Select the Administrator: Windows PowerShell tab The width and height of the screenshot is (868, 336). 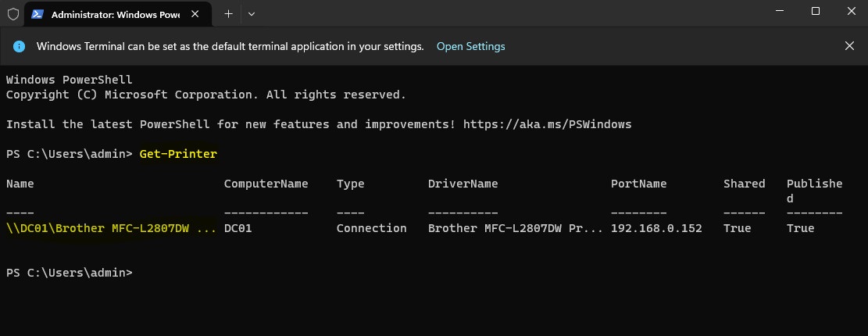(x=118, y=14)
